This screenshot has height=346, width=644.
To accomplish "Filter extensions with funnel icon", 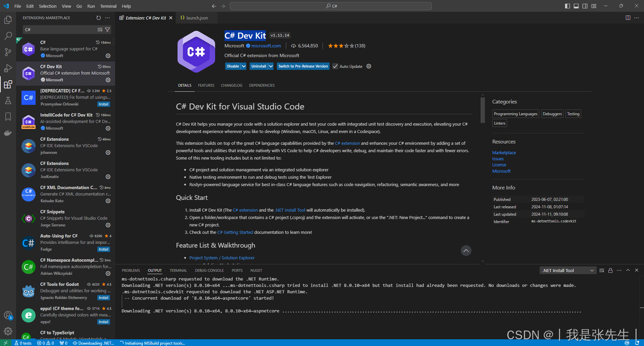I will 107,30.
